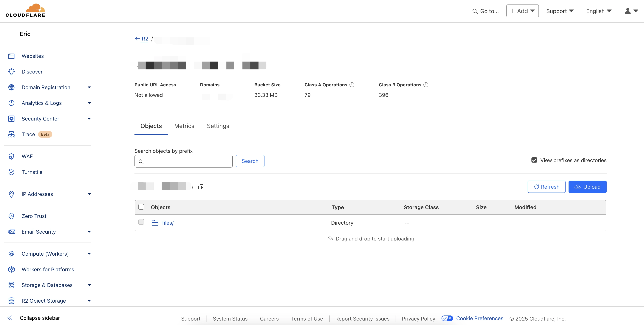
Task: Open the Add dropdown menu
Action: pos(522,11)
